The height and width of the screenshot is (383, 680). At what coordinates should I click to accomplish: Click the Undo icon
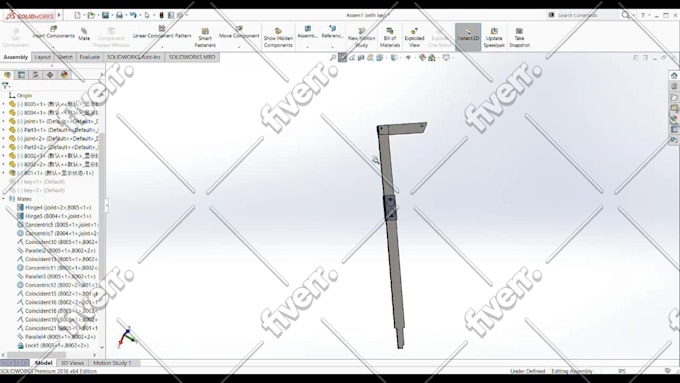click(133, 15)
